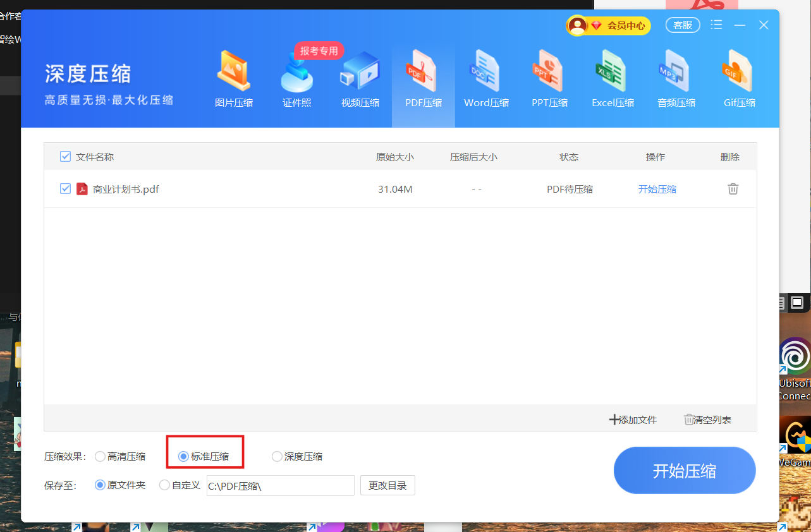The image size is (811, 532).
Task: Click the 商业计划书.pdf file name
Action: pyautogui.click(x=126, y=189)
